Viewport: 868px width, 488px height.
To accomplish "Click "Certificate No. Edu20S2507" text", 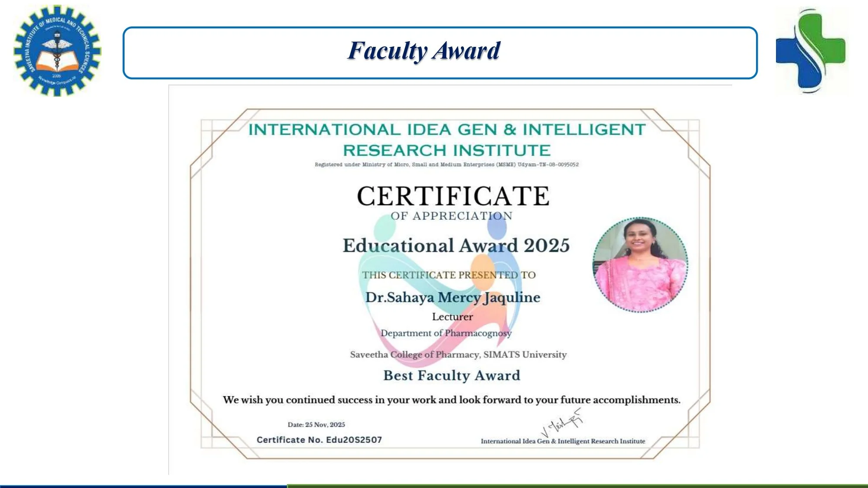I will click(319, 440).
